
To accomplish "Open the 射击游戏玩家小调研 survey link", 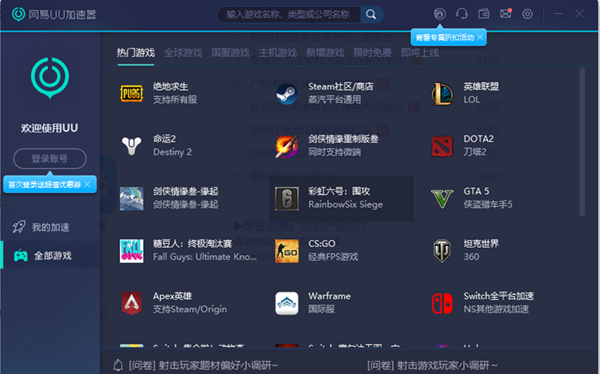I will [432, 365].
